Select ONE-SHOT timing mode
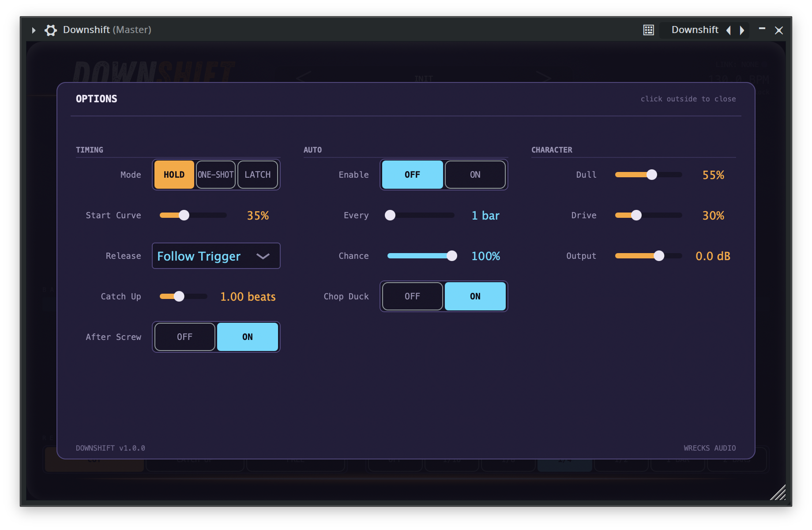 click(216, 175)
